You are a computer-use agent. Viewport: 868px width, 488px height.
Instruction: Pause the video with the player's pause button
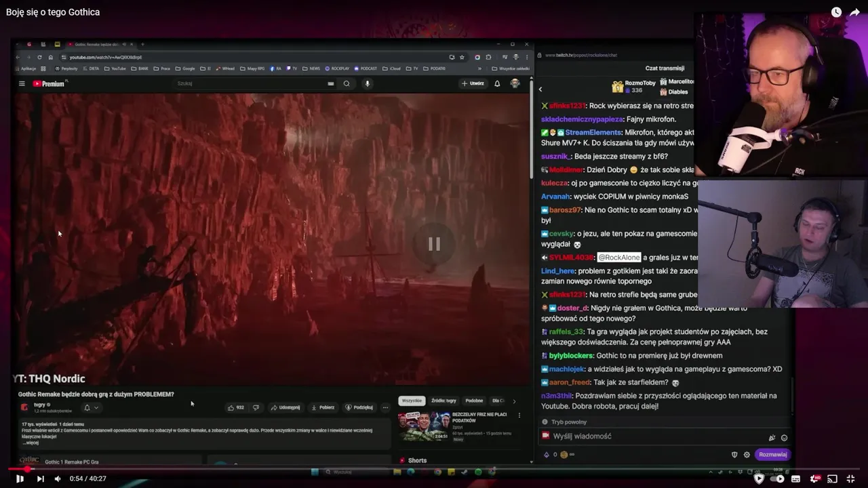pyautogui.click(x=20, y=479)
